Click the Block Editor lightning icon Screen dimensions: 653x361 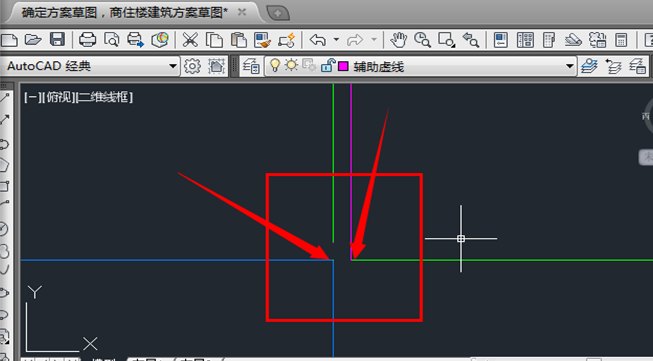pos(287,40)
